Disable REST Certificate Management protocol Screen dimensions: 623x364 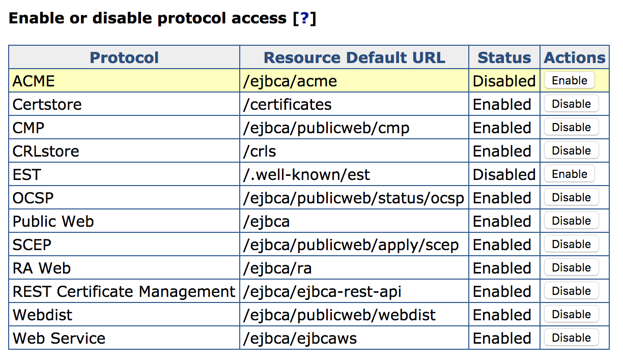click(x=571, y=291)
